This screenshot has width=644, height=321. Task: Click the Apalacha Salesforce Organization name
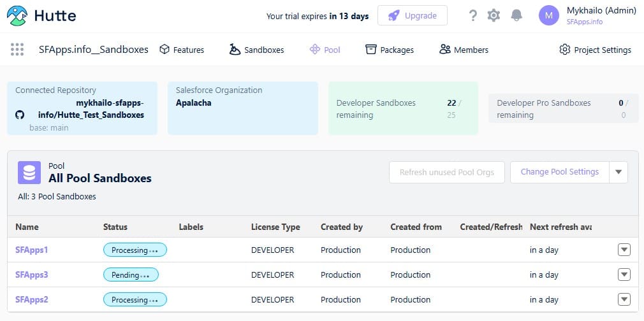193,103
